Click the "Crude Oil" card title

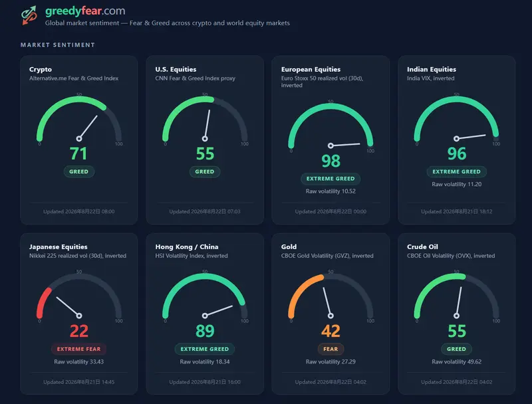point(422,247)
